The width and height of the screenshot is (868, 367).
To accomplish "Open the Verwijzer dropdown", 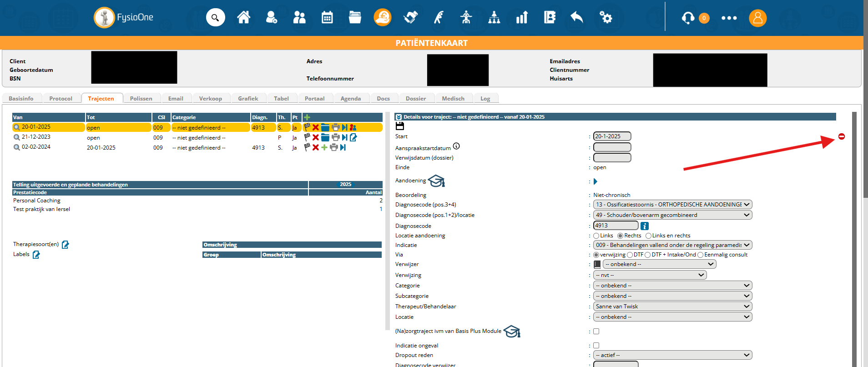I will pyautogui.click(x=659, y=264).
